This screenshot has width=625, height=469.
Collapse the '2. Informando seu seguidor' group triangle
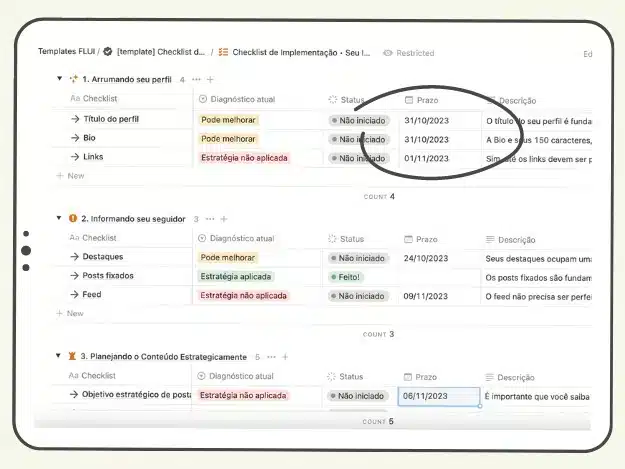coord(59,218)
